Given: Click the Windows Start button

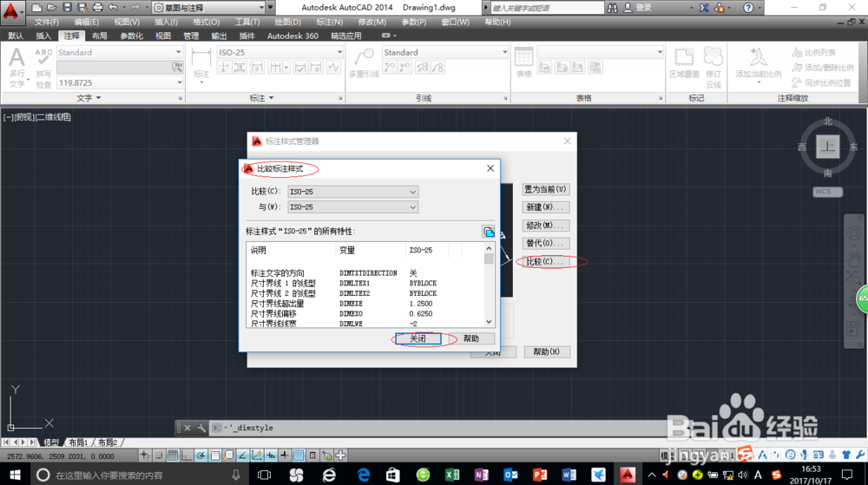Looking at the screenshot, I should 15,475.
